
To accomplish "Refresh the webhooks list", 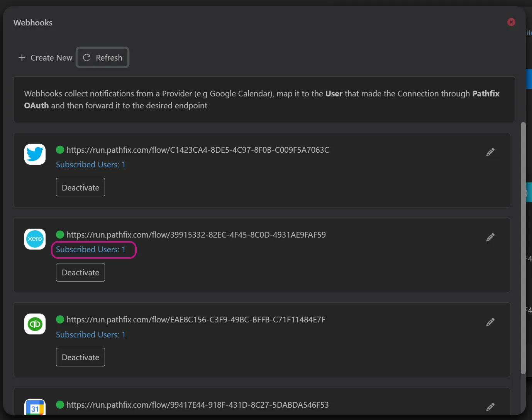I will (x=102, y=57).
